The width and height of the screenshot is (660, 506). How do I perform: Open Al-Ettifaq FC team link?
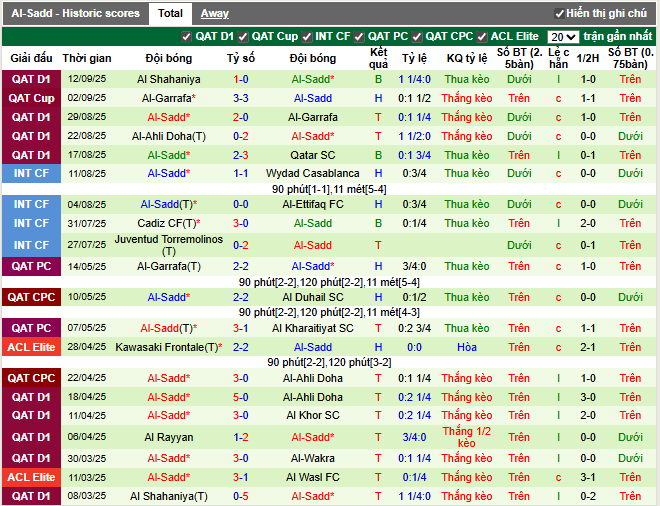click(x=313, y=205)
